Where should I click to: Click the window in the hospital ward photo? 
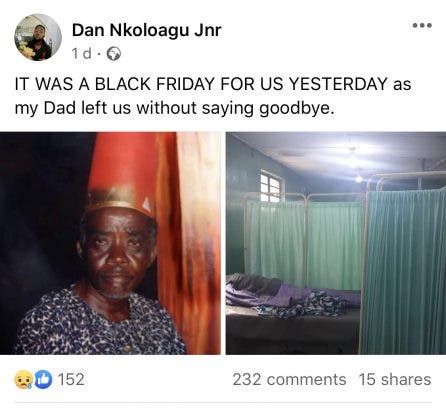point(272,187)
